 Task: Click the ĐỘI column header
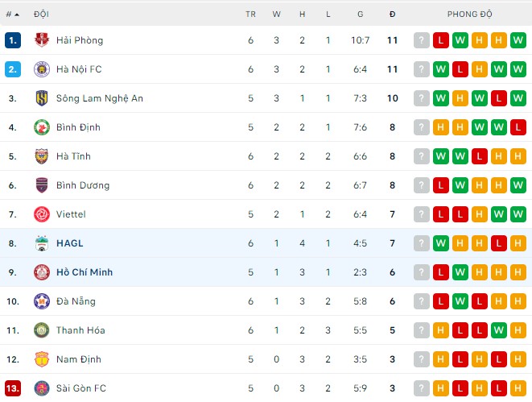click(x=41, y=15)
